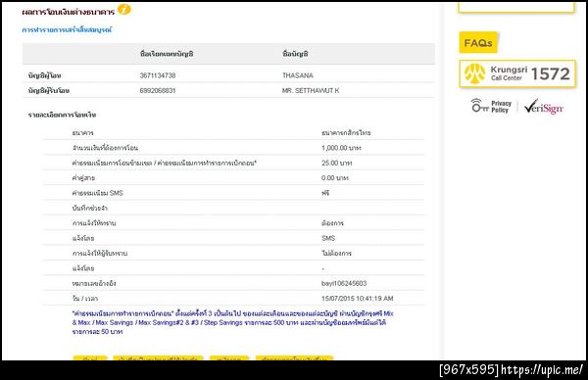This screenshot has height=380, width=588.
Task: Click the SMS notification method value
Action: point(328,238)
